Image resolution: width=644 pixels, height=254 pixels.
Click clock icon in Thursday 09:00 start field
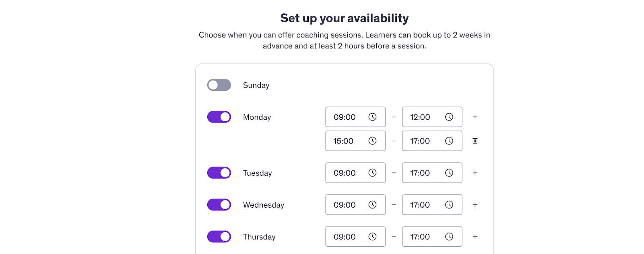tap(372, 237)
